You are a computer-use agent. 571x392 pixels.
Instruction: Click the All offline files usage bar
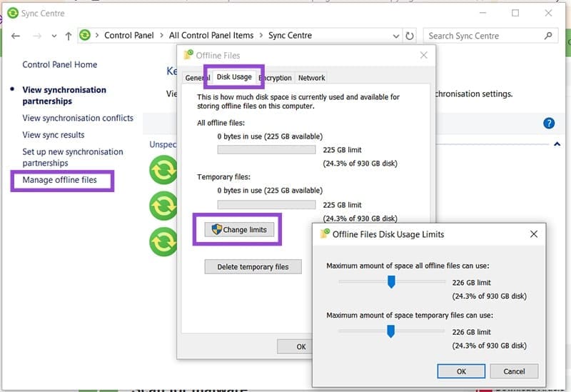(x=266, y=150)
